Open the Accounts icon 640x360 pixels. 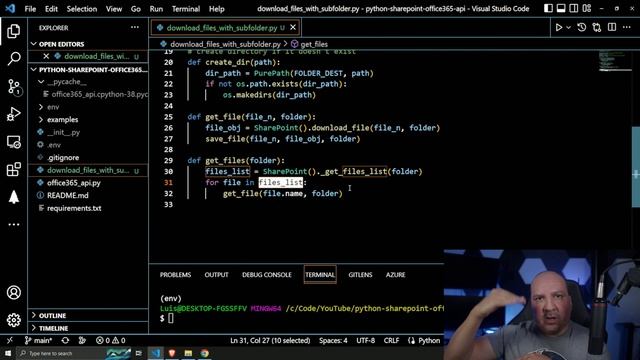13,292
